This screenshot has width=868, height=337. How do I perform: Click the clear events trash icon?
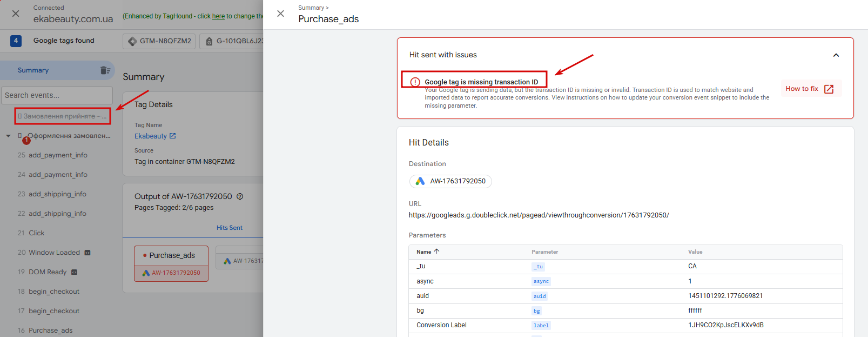click(x=105, y=70)
